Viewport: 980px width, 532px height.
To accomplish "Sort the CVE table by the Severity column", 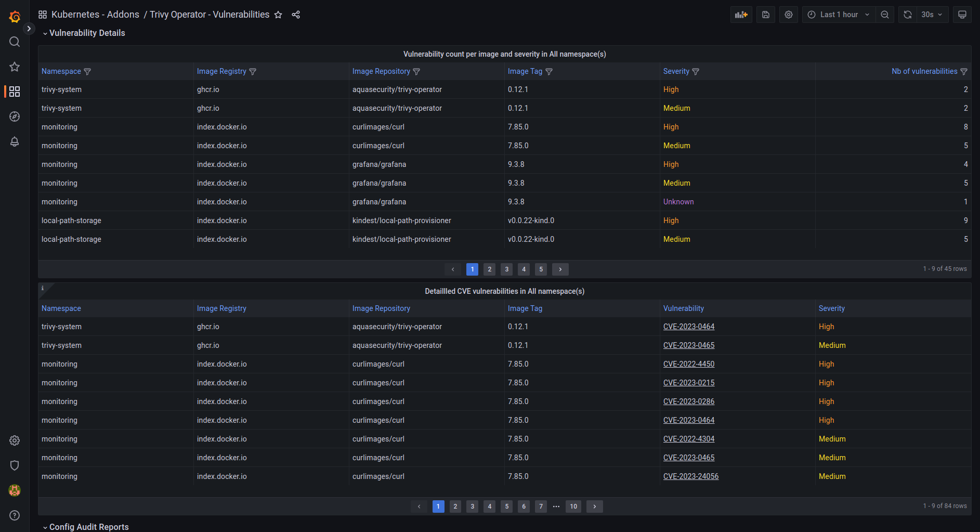I will [831, 308].
